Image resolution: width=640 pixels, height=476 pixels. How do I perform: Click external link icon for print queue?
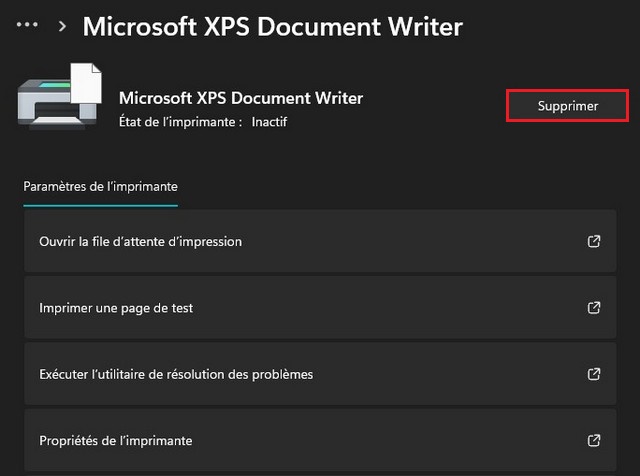[594, 241]
